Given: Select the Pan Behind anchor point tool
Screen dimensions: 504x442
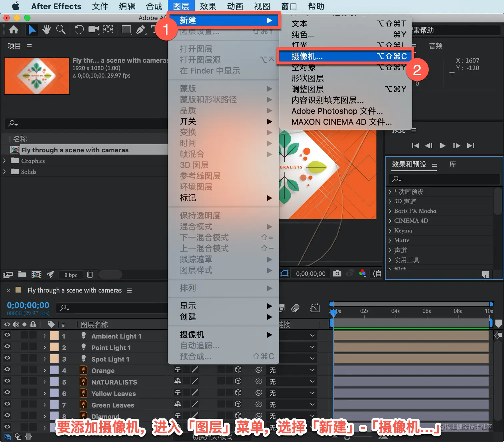Looking at the screenshot, I should click(x=108, y=30).
